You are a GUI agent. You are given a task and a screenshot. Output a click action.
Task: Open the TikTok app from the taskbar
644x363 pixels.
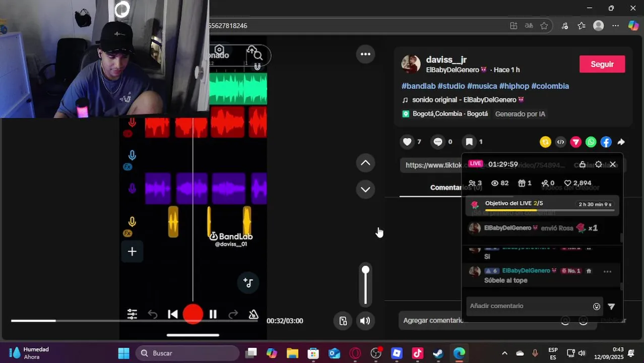pos(417,353)
